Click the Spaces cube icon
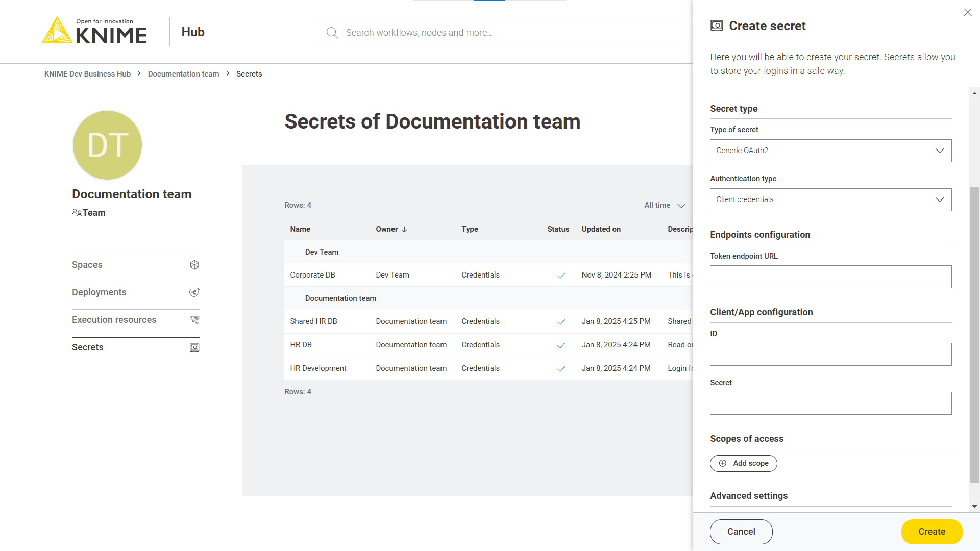This screenshot has width=980, height=551. (194, 265)
